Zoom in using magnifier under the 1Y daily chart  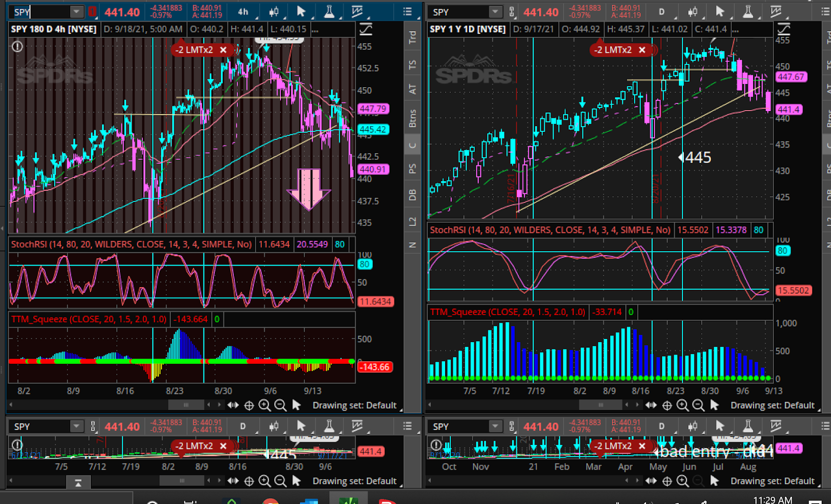pyautogui.click(x=682, y=405)
